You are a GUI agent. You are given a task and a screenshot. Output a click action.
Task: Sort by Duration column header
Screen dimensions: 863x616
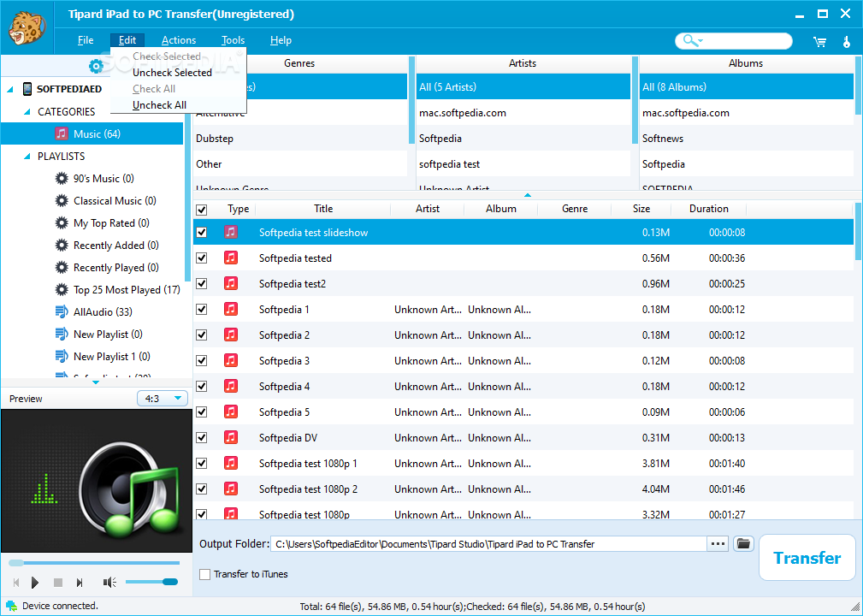point(709,209)
